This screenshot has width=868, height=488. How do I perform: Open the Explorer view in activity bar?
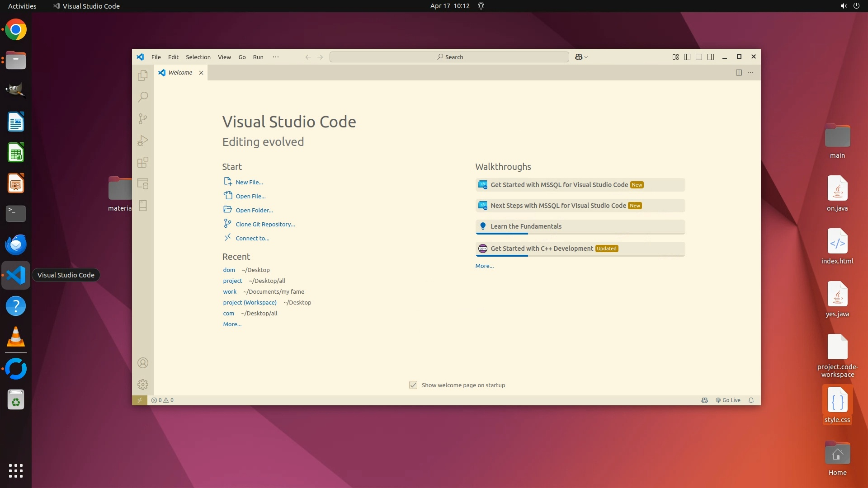pos(143,75)
